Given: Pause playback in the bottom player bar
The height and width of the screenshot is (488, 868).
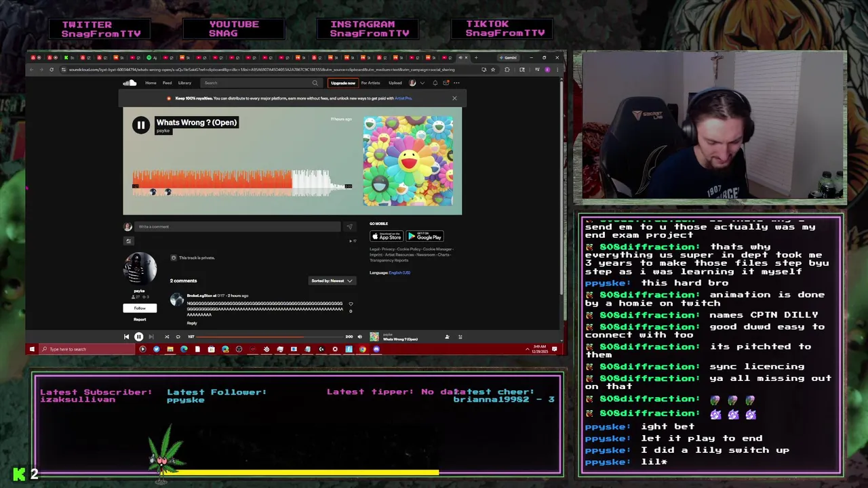Looking at the screenshot, I should click(138, 337).
